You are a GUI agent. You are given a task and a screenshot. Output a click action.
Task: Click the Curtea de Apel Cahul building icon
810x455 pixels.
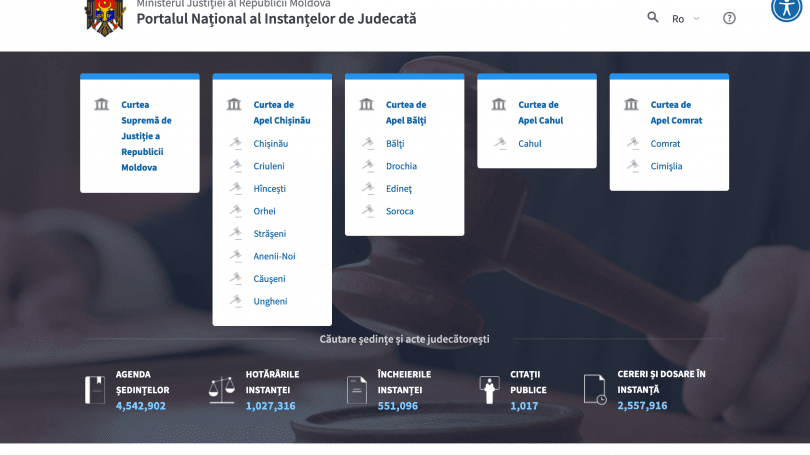click(x=499, y=104)
